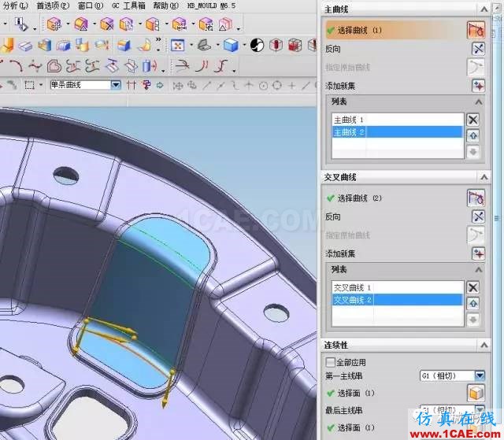This screenshot has width=504, height=440.
Task: Open the HB_MOULD M6.5 menu
Action: (x=211, y=6)
